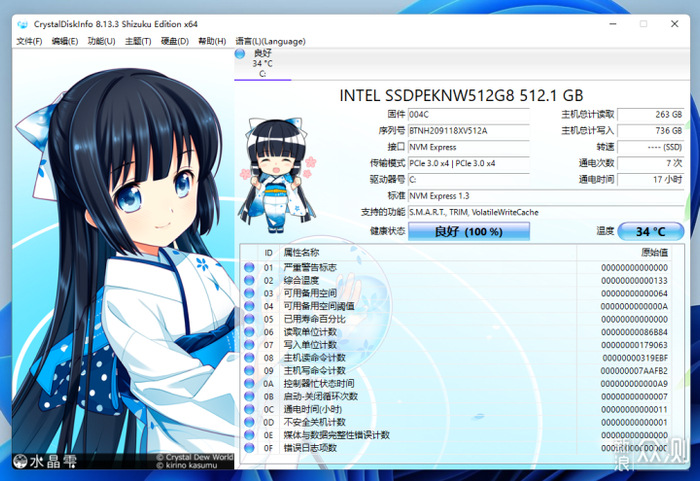The height and width of the screenshot is (481, 700).
Task: Select the 综合温度 raw value 0000000000133
Action: [x=634, y=280]
